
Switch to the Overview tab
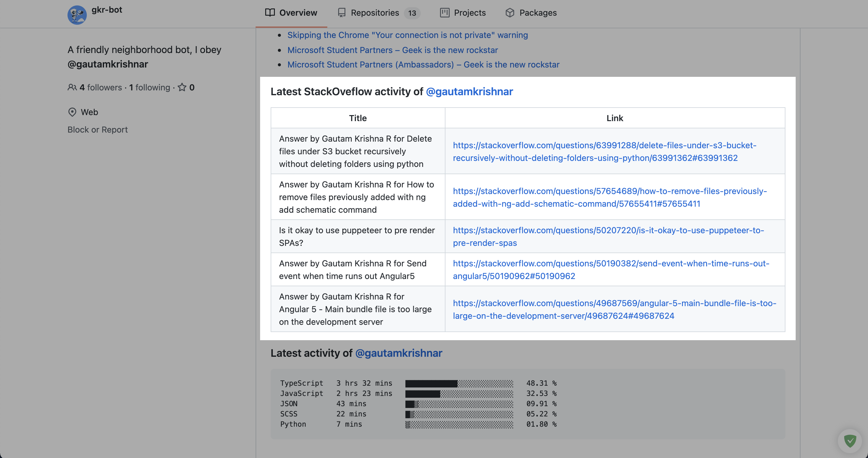(x=291, y=13)
